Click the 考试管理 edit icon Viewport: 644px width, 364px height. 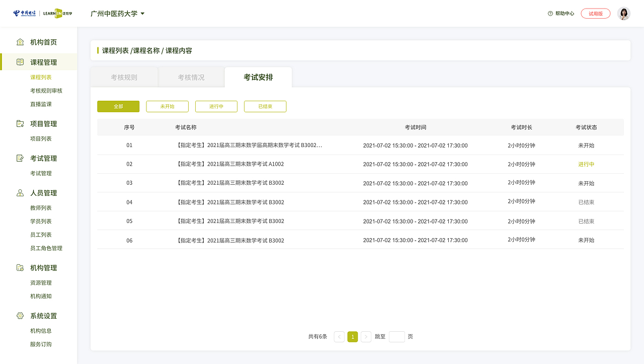coord(20,158)
